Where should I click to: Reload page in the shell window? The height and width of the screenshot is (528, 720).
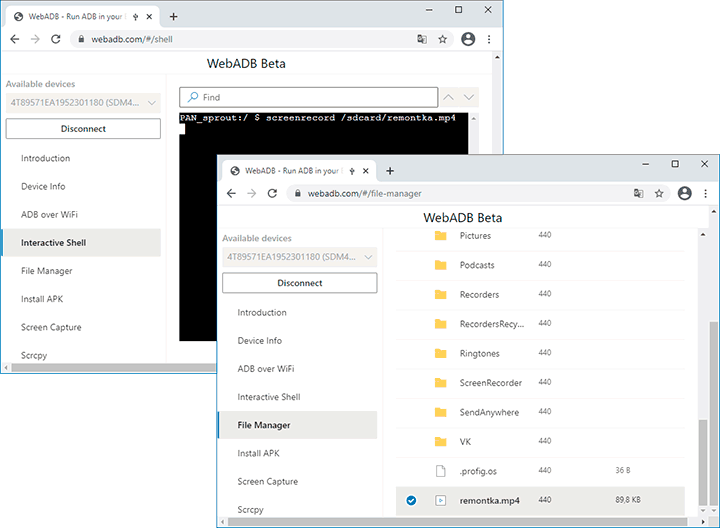click(x=56, y=39)
